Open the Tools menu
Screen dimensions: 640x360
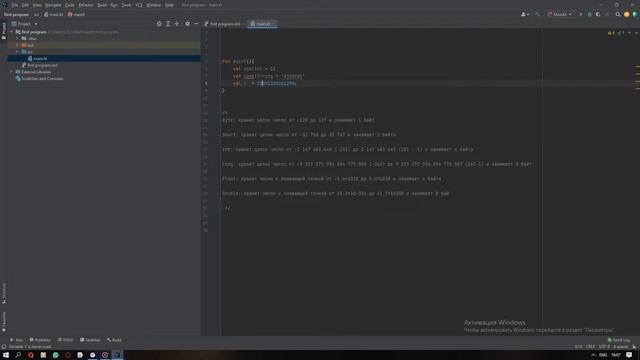click(x=127, y=5)
